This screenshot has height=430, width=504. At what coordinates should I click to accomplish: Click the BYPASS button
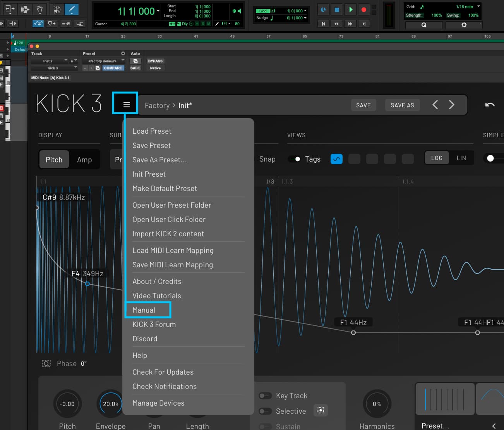coord(155,61)
